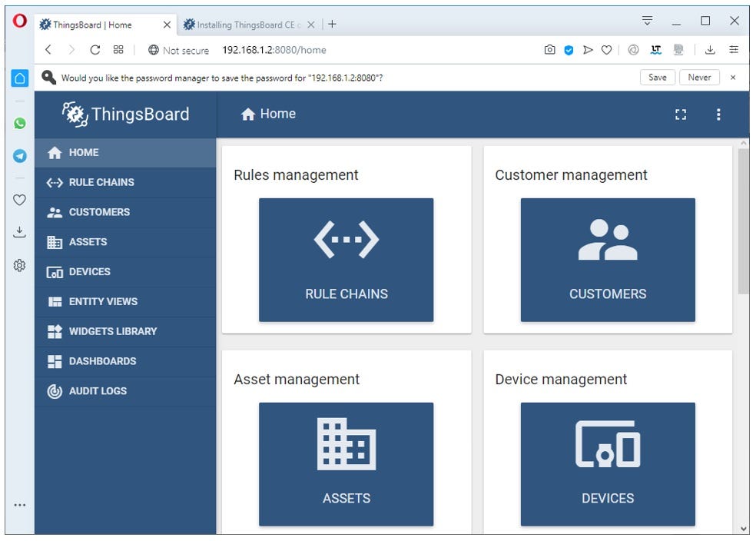The height and width of the screenshot is (541, 756).
Task: Open the RULE CHAINS card
Action: [x=346, y=260]
